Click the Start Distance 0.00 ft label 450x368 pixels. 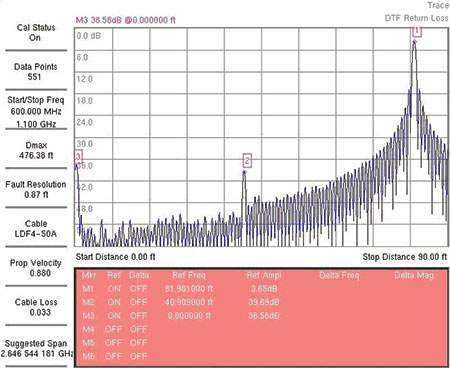point(115,257)
